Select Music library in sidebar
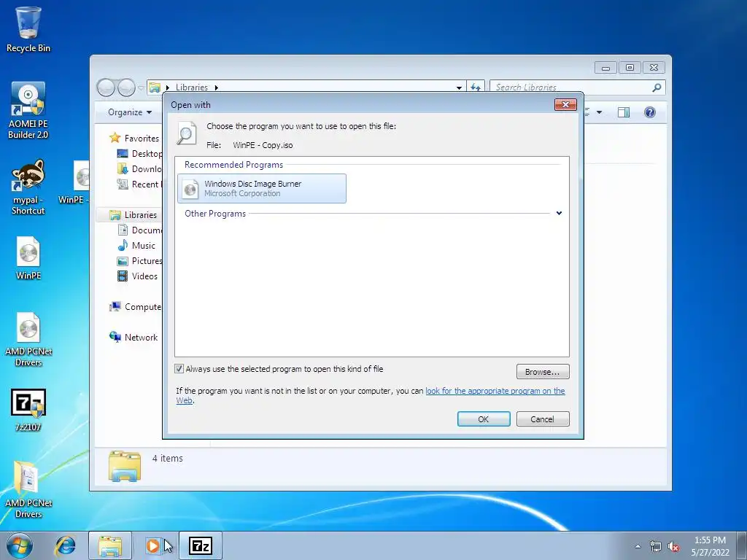The image size is (747, 560). [x=136, y=246]
